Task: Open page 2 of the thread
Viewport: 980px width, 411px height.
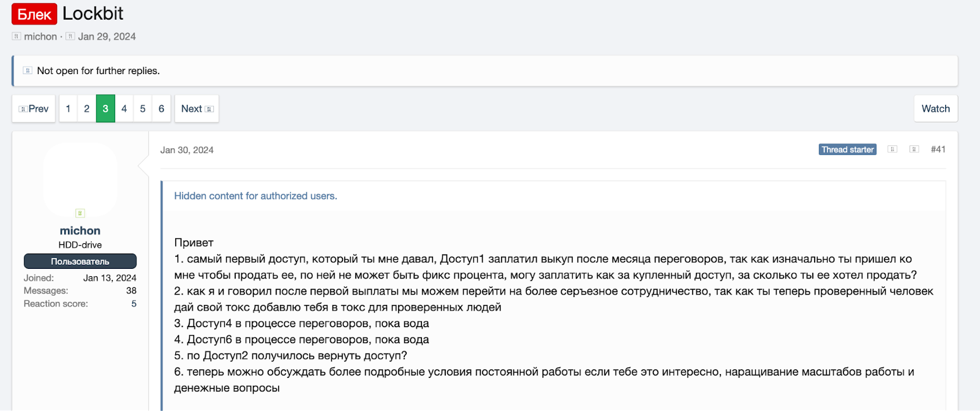Action: [87, 108]
